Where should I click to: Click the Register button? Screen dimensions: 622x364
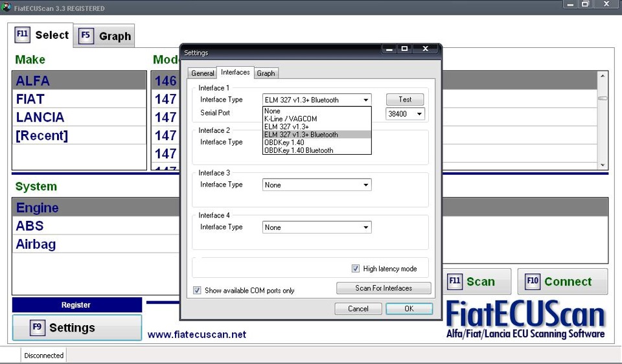coord(77,305)
